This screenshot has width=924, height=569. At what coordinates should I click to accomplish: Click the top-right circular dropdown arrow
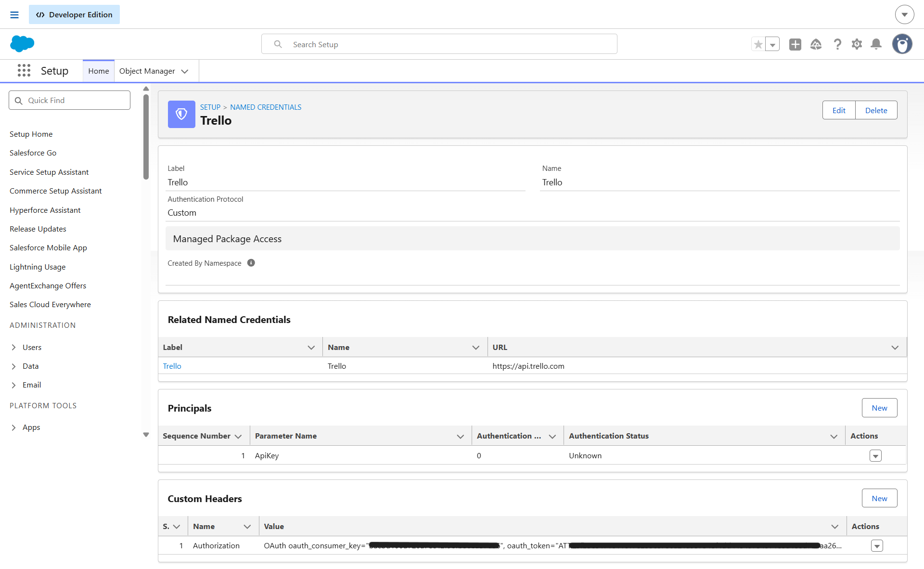[905, 14]
